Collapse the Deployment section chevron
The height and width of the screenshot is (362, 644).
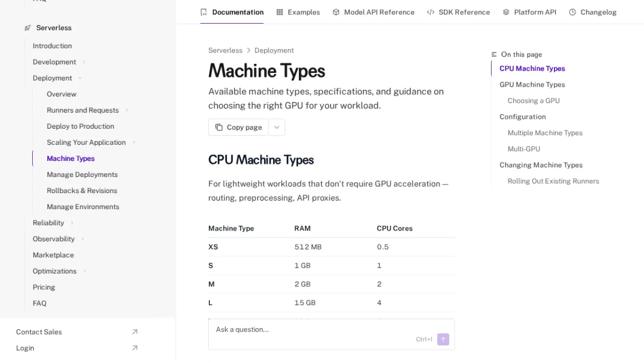coord(80,78)
